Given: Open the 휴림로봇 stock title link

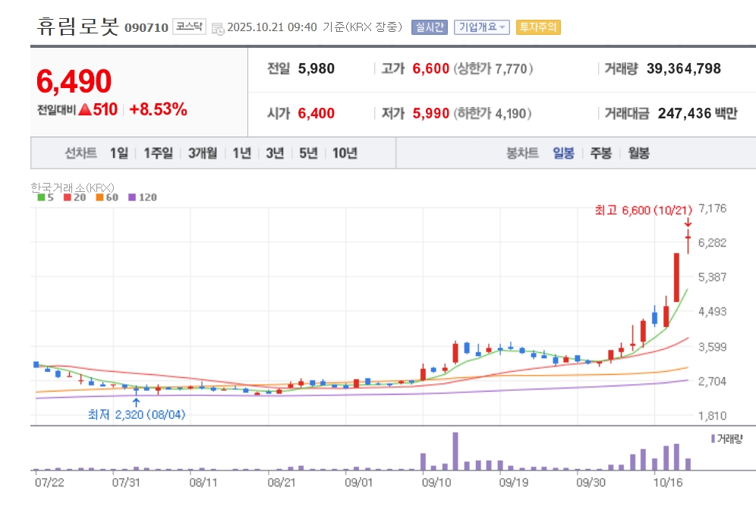Looking at the screenshot, I should [77, 27].
